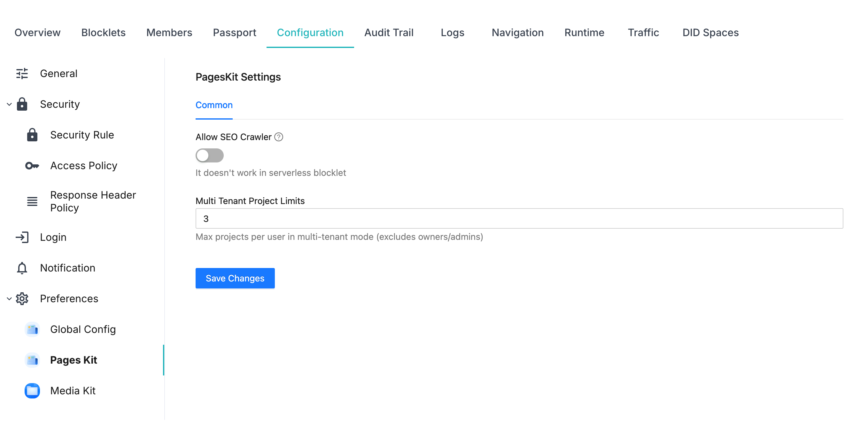Open the Pages Kit sidebar item

pos(74,360)
